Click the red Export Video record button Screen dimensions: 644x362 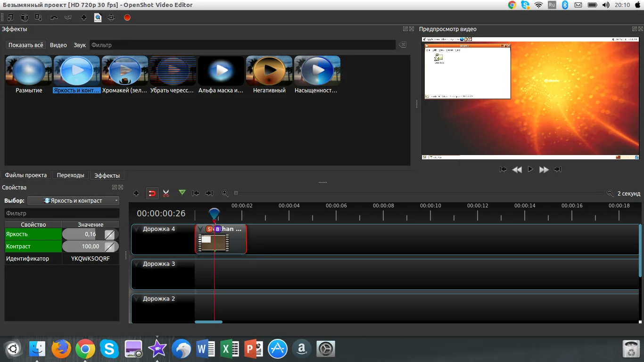click(x=127, y=17)
